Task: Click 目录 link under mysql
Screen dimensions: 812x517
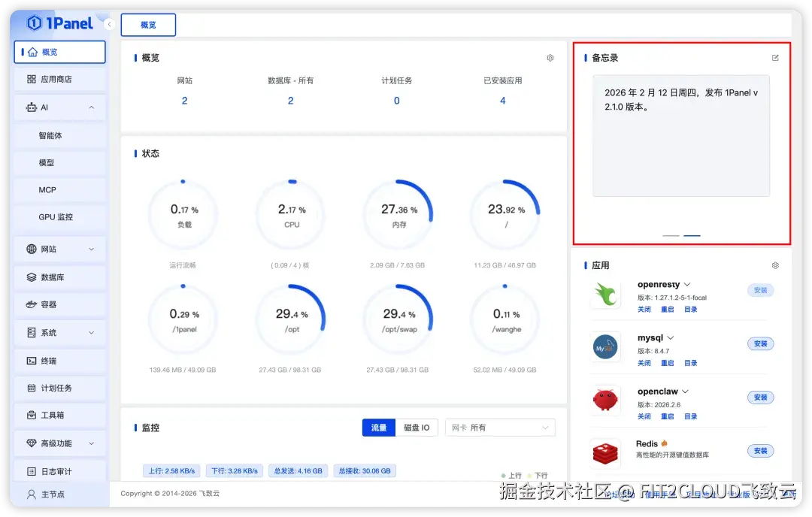Action: 691,363
